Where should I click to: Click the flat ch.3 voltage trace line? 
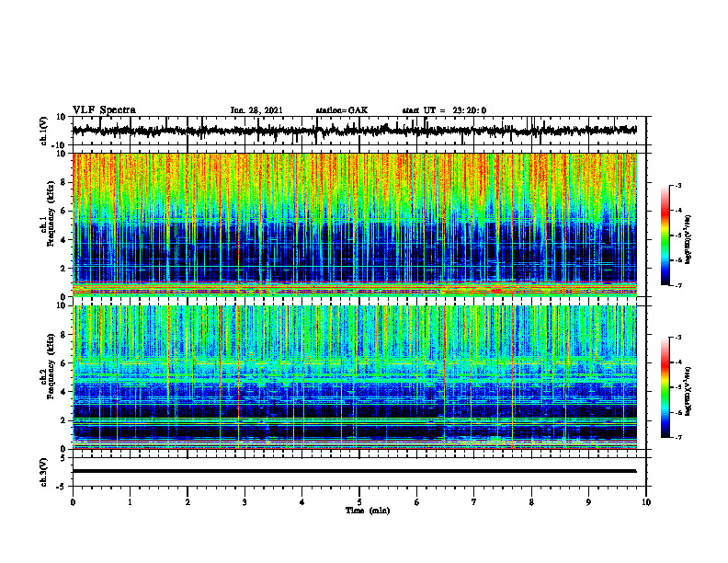pyautogui.click(x=355, y=471)
